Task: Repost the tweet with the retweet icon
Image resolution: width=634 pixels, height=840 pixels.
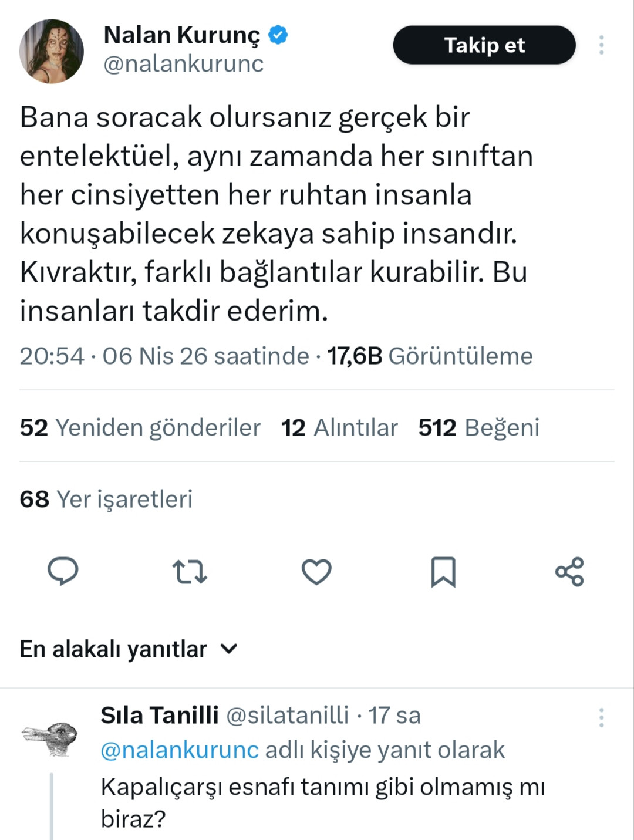Action: click(190, 572)
